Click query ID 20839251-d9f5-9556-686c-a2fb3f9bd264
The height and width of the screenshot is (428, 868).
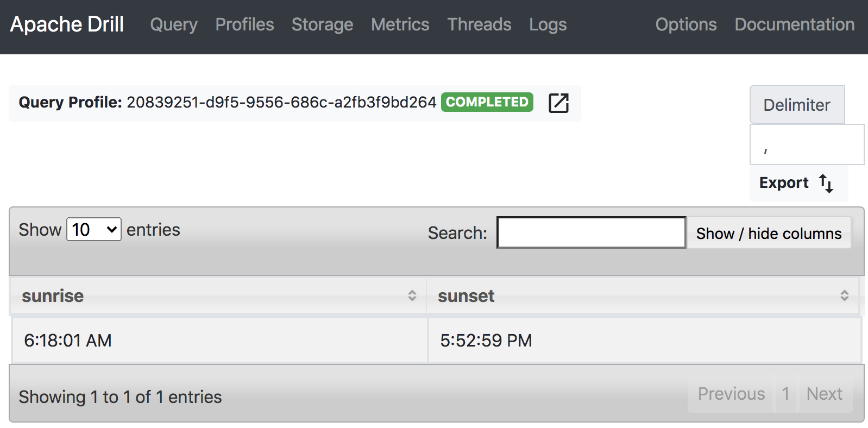281,102
